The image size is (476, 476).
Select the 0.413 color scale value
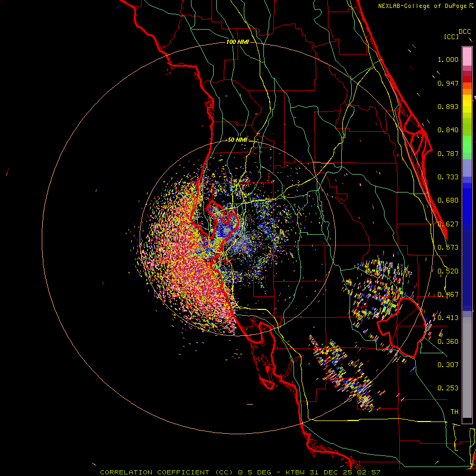pyautogui.click(x=448, y=318)
